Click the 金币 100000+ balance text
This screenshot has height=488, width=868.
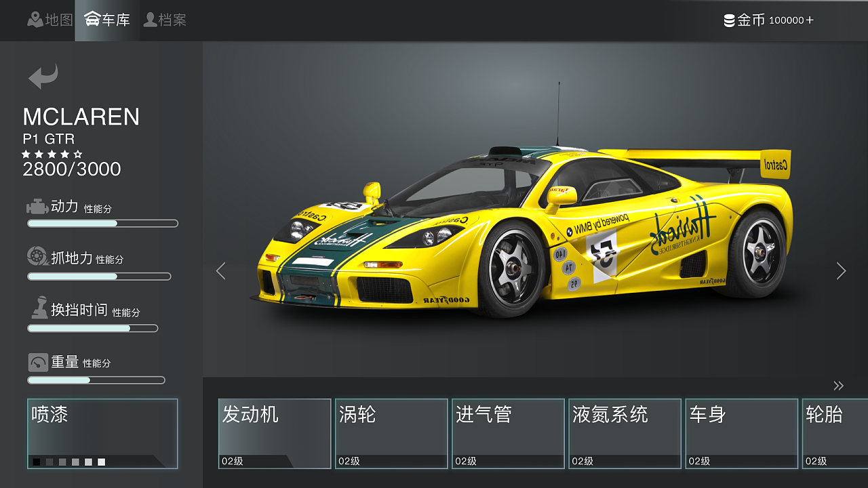pyautogui.click(x=776, y=20)
